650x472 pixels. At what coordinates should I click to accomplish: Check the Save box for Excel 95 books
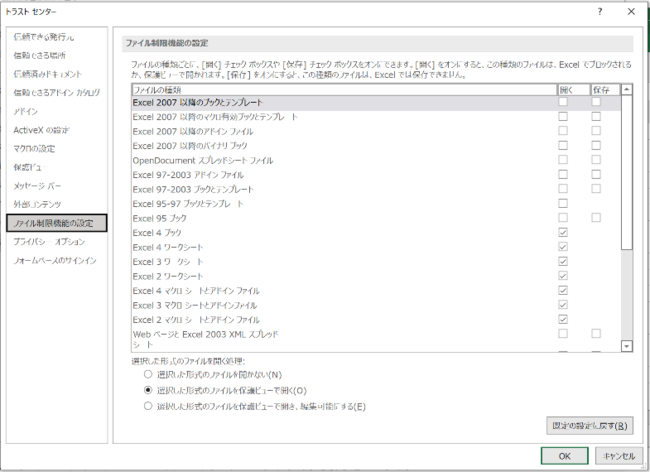tap(596, 218)
